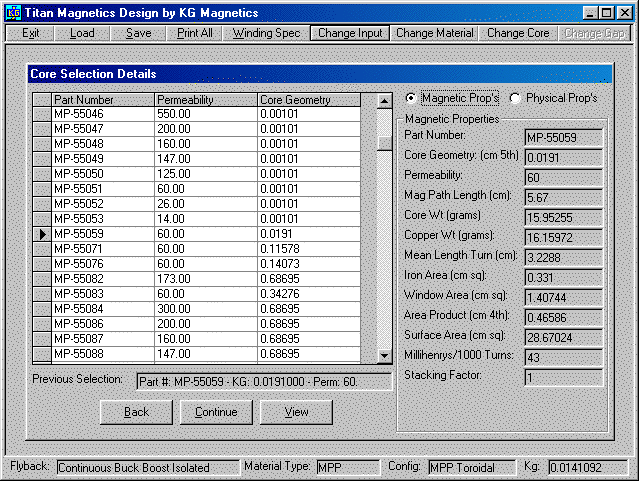
Task: Click the Back button
Action: 137,412
